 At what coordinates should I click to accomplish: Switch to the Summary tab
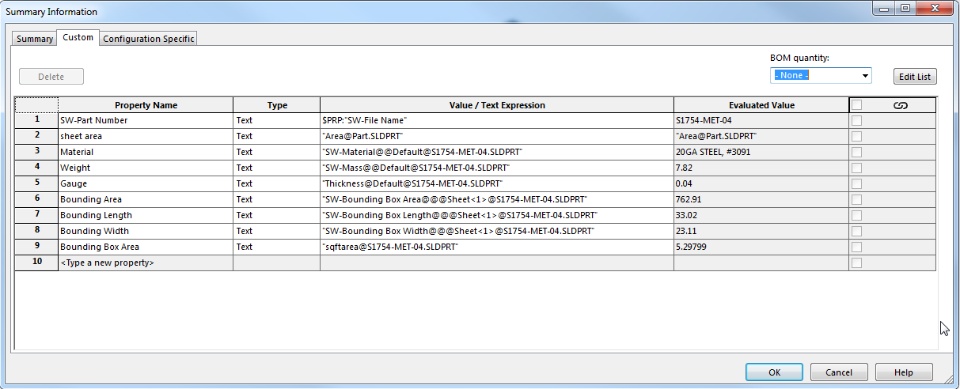point(34,39)
